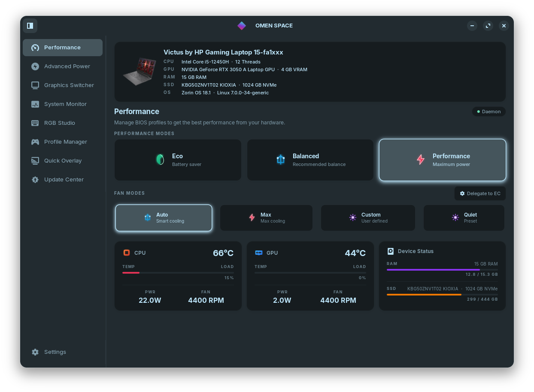Image resolution: width=534 pixels, height=392 pixels.
Task: Click the CPU load 15% value
Action: click(229, 278)
